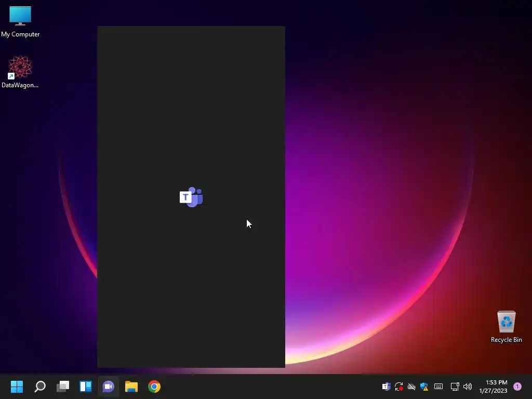This screenshot has width=532, height=399.
Task: Open taskbar Search
Action: coord(40,387)
